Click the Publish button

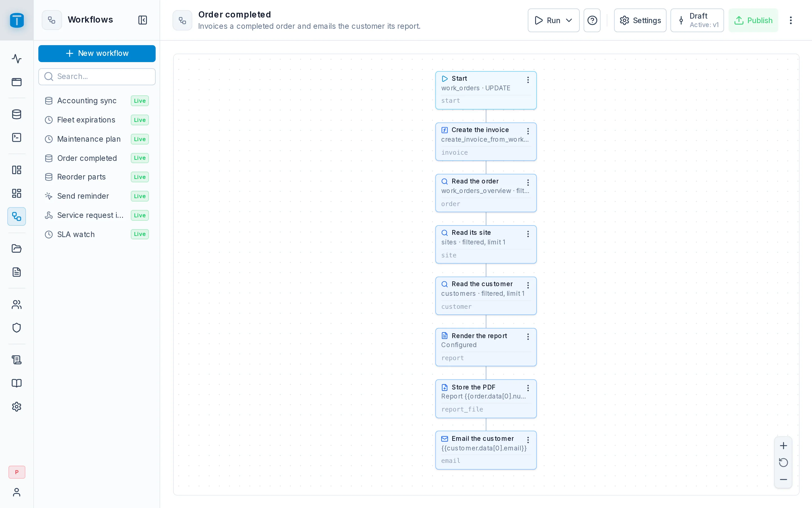coord(753,21)
